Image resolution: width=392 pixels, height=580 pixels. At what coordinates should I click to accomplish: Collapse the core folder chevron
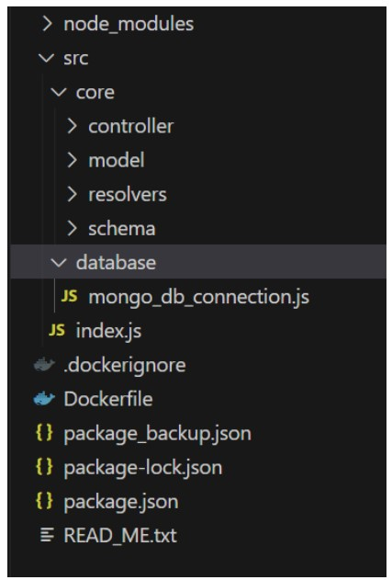click(x=59, y=92)
